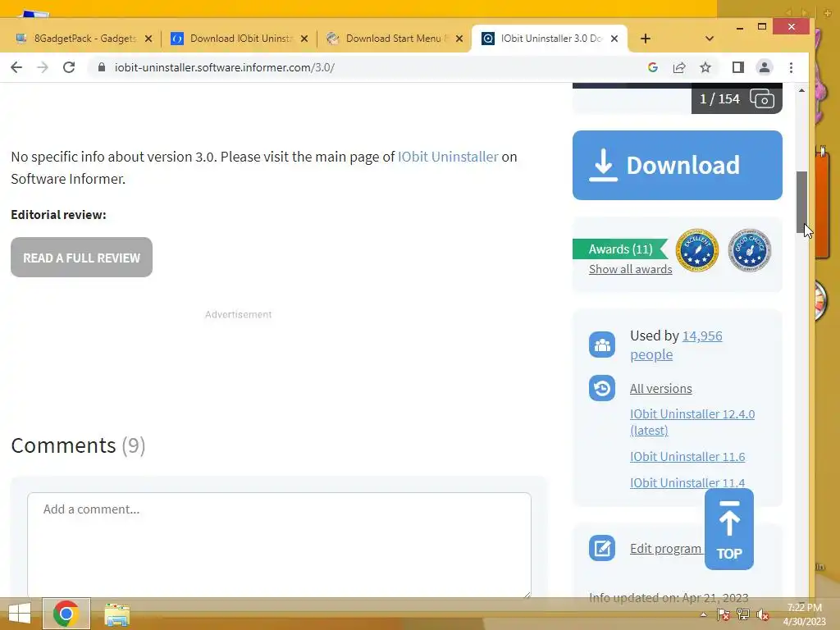Close the 8GadgetPack tab
The image size is (840, 630).
(149, 39)
